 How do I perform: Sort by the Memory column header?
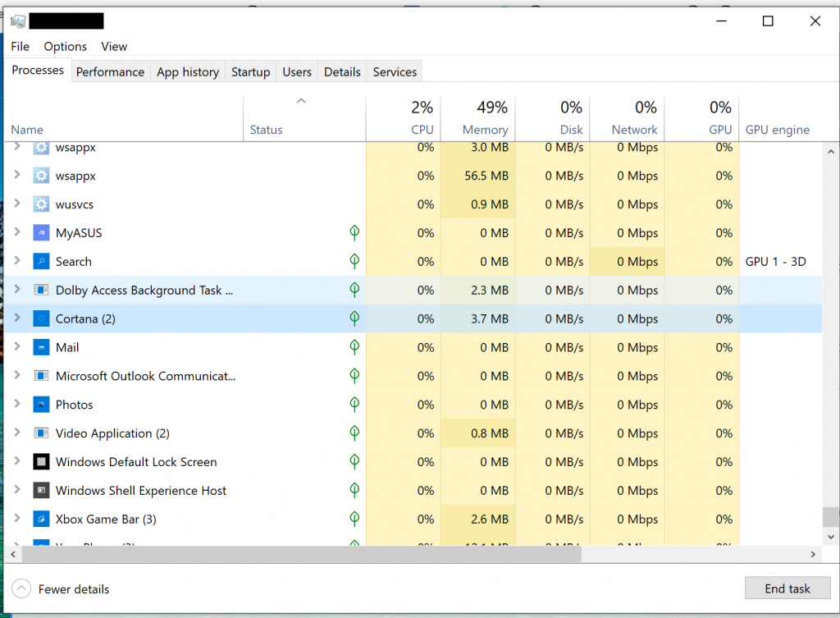coord(478,119)
